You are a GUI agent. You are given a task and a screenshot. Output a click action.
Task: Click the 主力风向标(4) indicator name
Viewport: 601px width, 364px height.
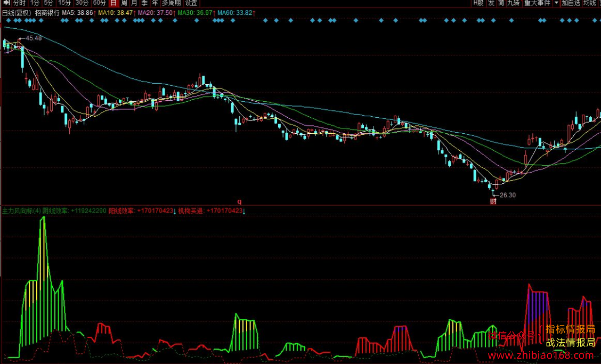21,211
